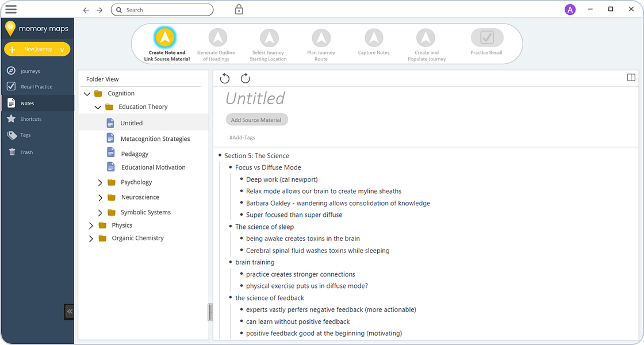This screenshot has width=644, height=345.
Task: Toggle the split view panel icon
Action: (631, 78)
